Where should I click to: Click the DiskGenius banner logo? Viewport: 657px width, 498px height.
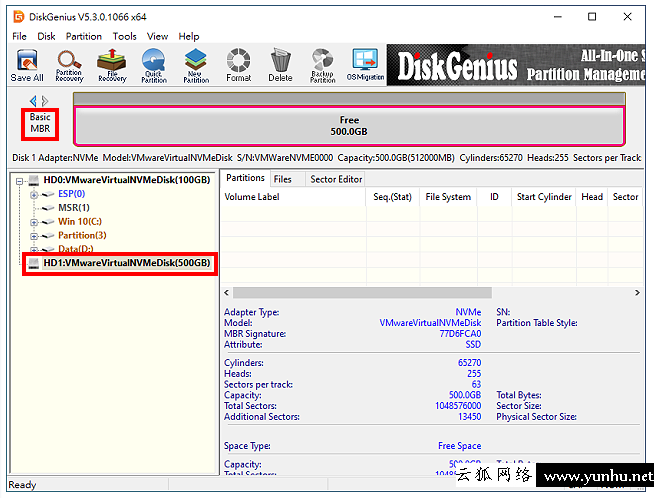(458, 66)
